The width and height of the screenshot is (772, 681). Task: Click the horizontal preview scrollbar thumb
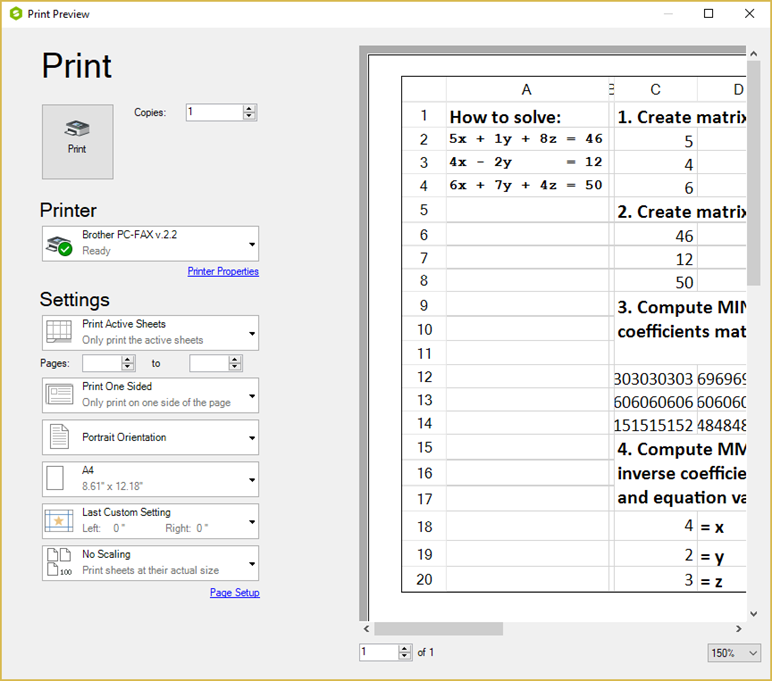pyautogui.click(x=439, y=629)
